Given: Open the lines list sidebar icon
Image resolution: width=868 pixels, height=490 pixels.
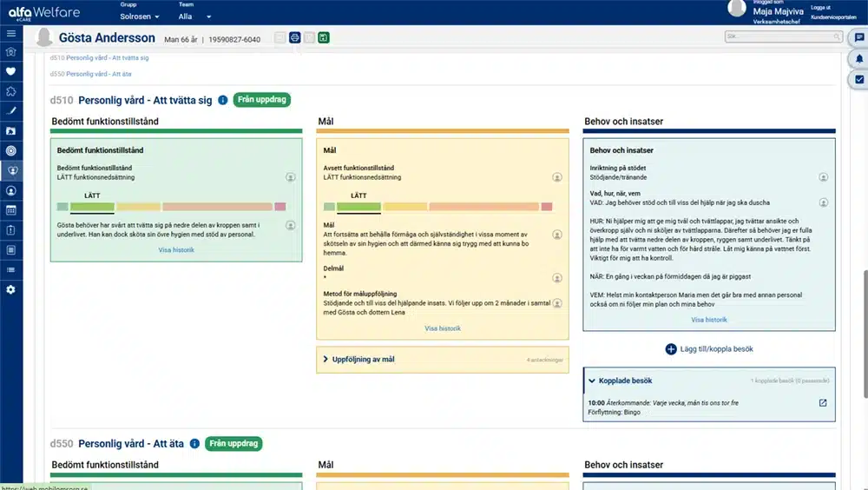Looking at the screenshot, I should (x=11, y=270).
